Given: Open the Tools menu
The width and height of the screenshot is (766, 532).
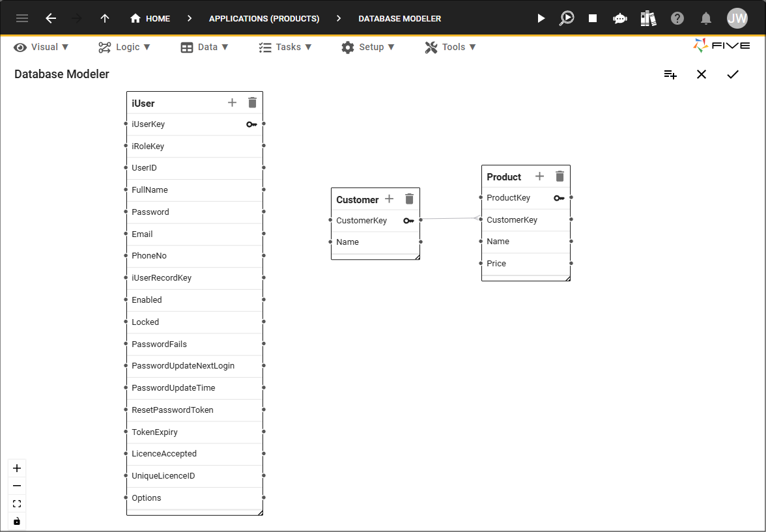Looking at the screenshot, I should (x=451, y=47).
